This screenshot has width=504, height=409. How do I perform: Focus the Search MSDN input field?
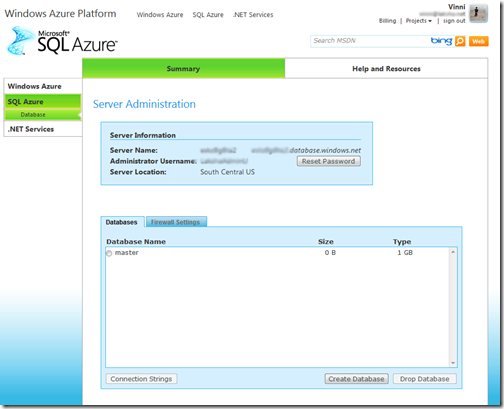370,41
